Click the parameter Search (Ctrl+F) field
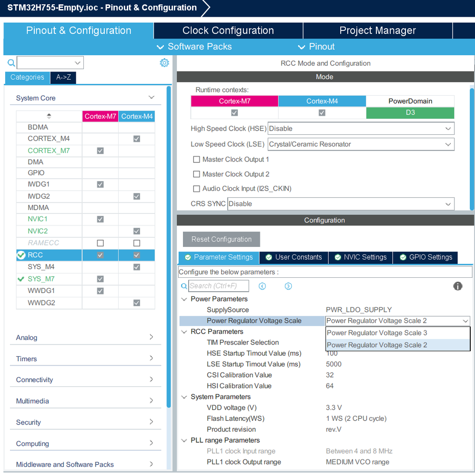The height and width of the screenshot is (476, 475). tap(219, 286)
